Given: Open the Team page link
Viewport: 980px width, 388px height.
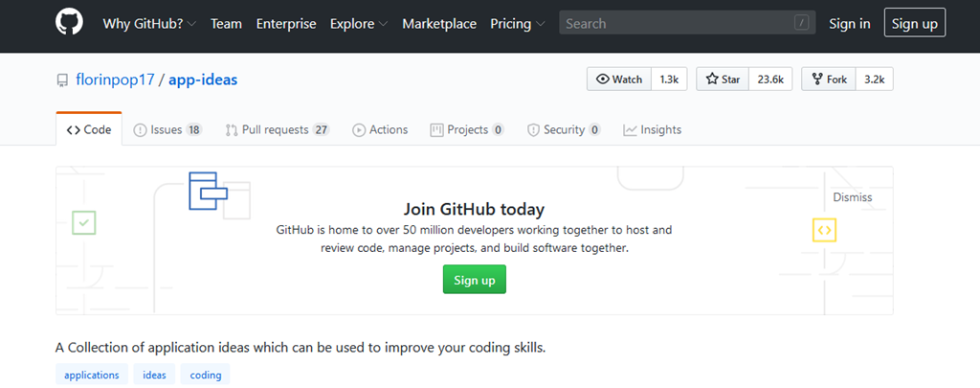Looking at the screenshot, I should click(226, 24).
